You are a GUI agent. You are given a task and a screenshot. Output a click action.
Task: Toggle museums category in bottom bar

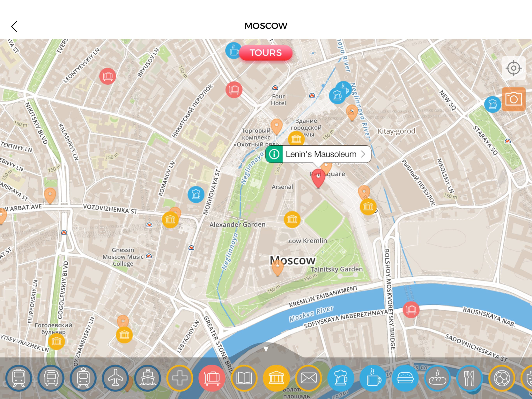(276, 378)
